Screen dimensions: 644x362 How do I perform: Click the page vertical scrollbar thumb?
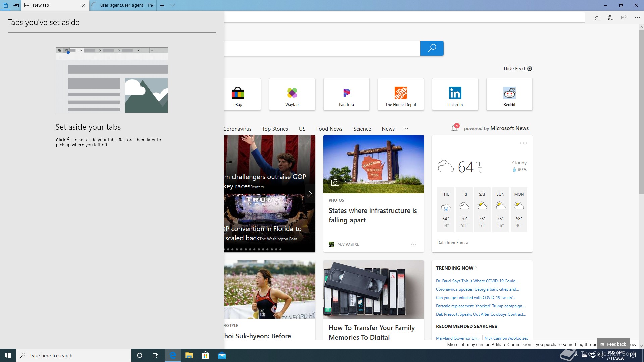point(641,112)
